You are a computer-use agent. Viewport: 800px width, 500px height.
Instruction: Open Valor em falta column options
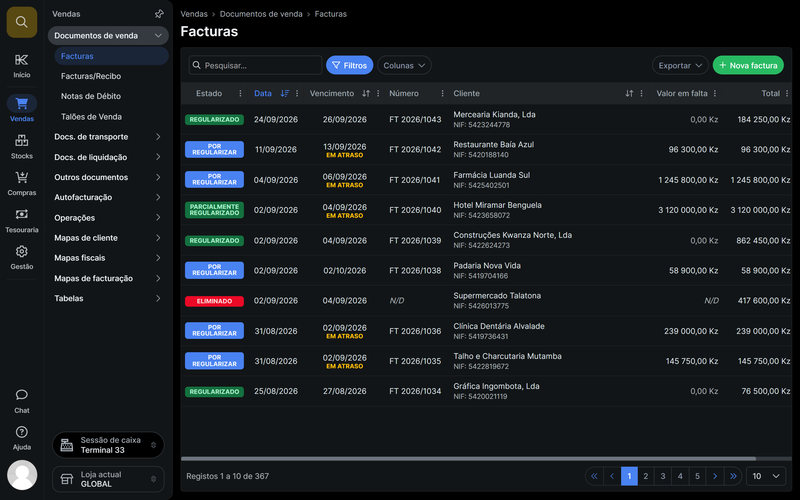point(715,93)
